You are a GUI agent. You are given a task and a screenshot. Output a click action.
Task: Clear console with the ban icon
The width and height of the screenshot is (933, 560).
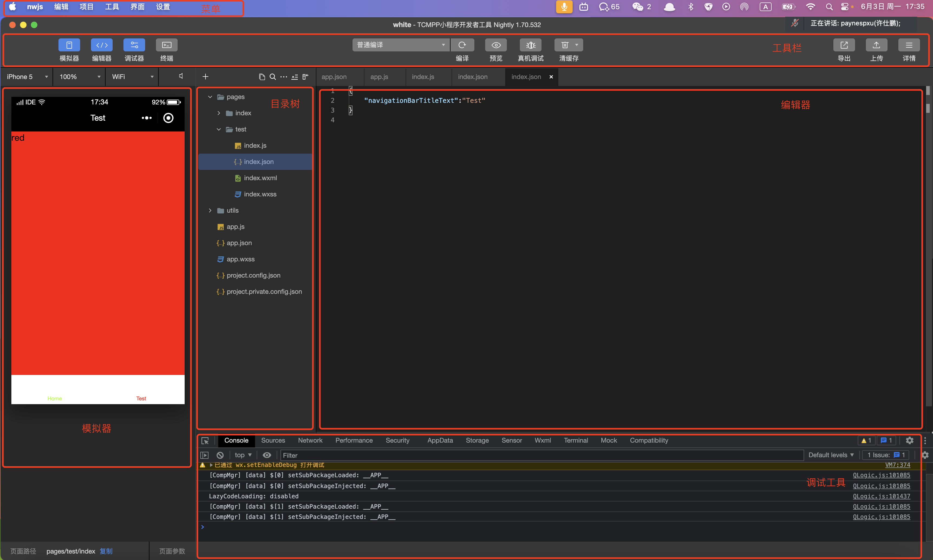click(x=220, y=455)
